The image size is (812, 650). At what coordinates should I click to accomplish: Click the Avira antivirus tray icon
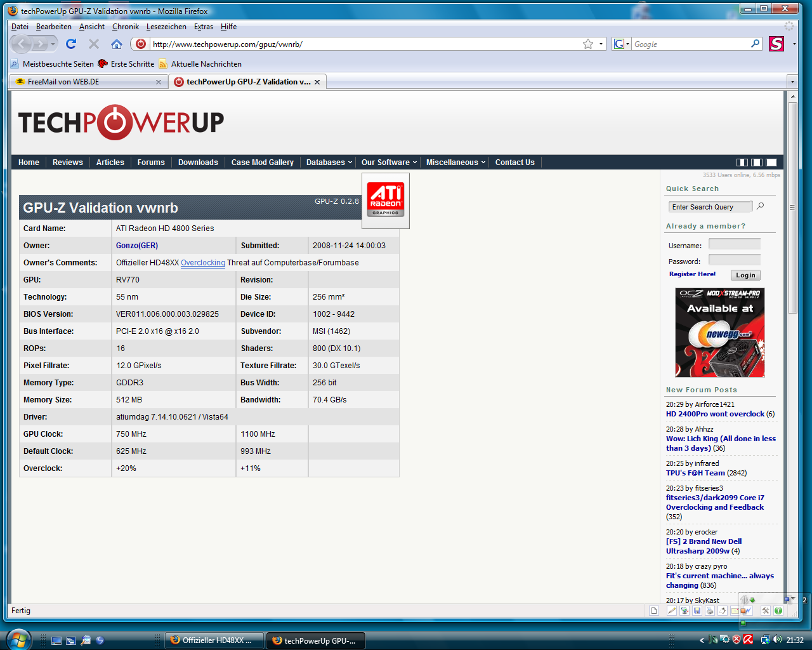pos(748,640)
